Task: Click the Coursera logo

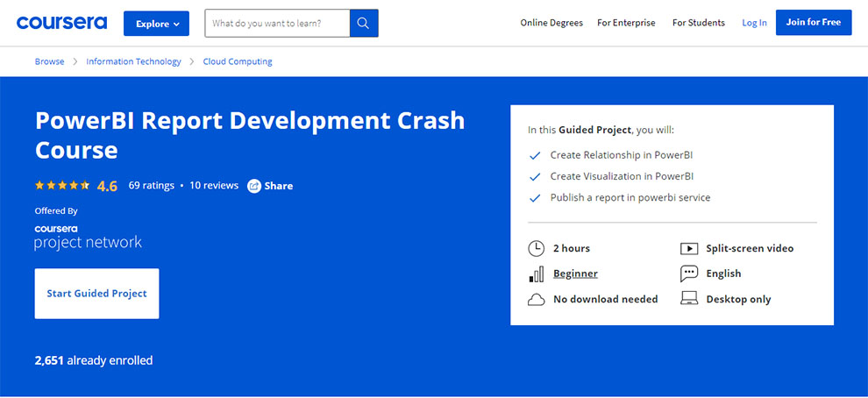Action: tap(62, 23)
